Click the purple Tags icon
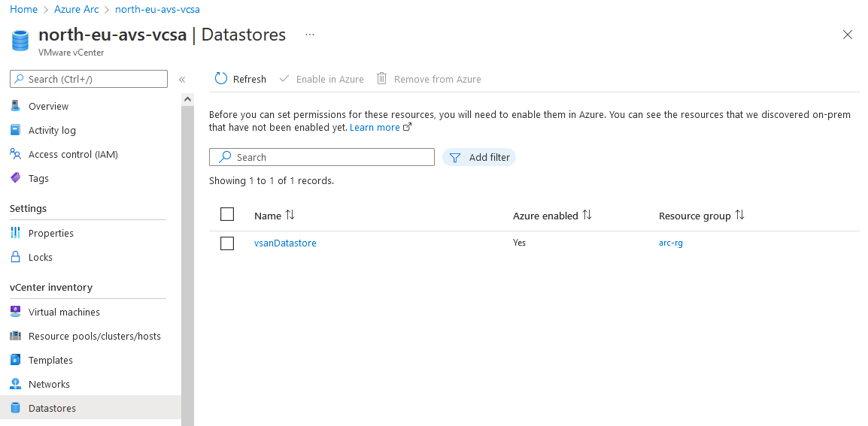This screenshot has width=868, height=426. click(x=16, y=178)
